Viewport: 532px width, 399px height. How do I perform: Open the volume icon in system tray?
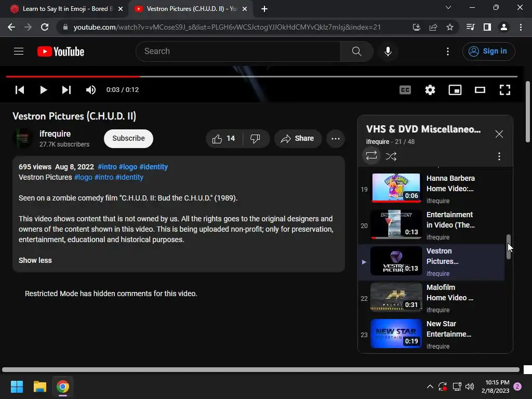[470, 387]
